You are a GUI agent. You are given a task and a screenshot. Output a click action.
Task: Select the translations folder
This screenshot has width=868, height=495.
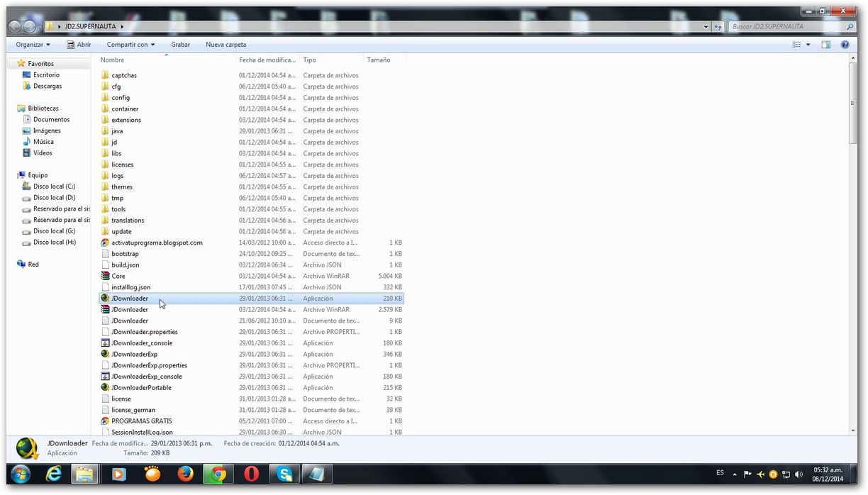click(252, 221)
